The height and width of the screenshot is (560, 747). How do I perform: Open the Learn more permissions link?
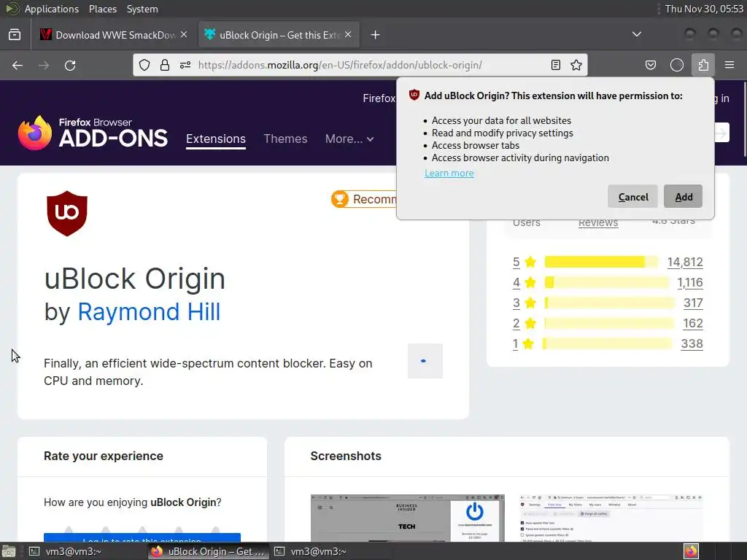(449, 173)
